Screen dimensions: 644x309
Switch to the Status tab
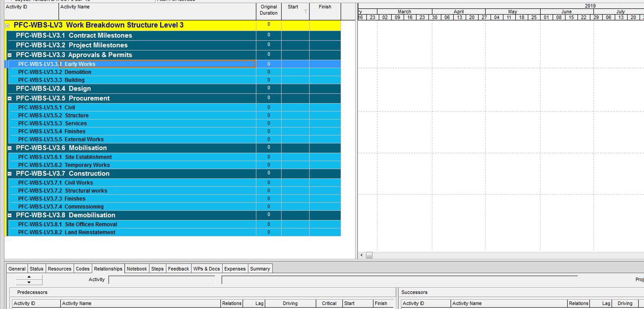(36, 268)
